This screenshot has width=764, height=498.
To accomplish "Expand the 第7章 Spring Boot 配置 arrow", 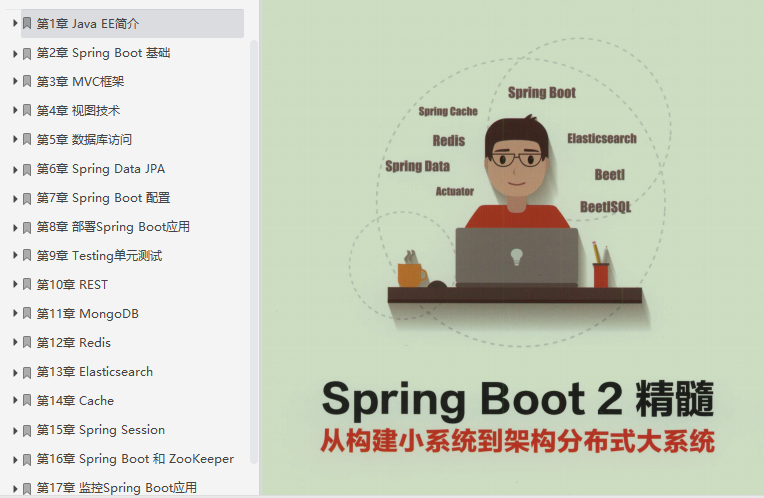I will pos(15,198).
